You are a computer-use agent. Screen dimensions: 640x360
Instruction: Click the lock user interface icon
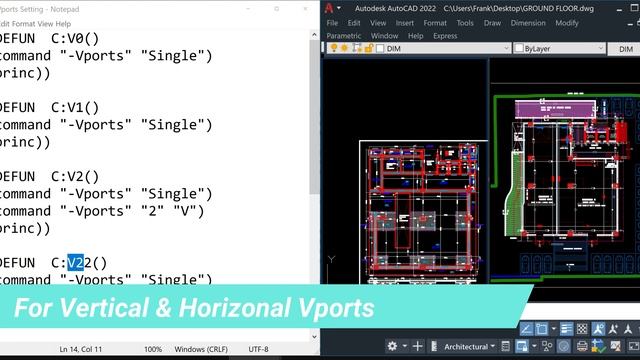(522, 346)
